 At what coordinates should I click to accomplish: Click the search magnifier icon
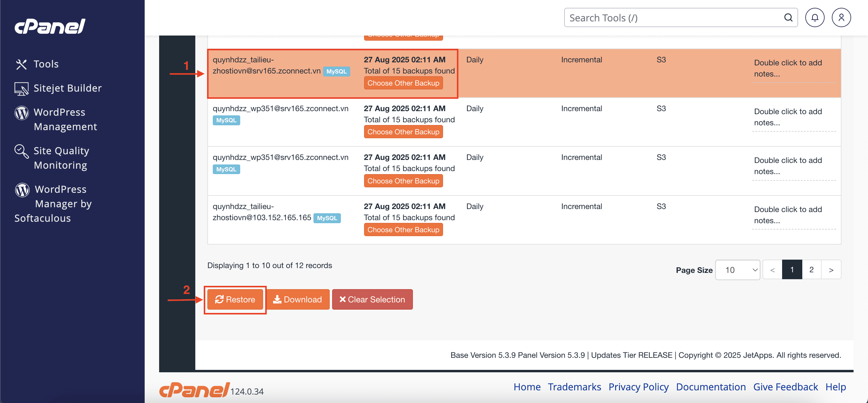[788, 17]
